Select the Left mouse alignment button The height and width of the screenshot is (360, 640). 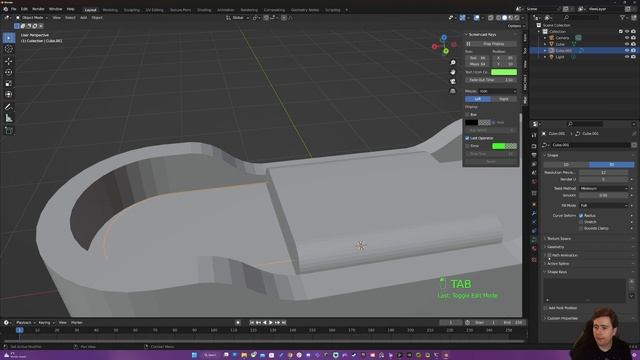[478, 99]
